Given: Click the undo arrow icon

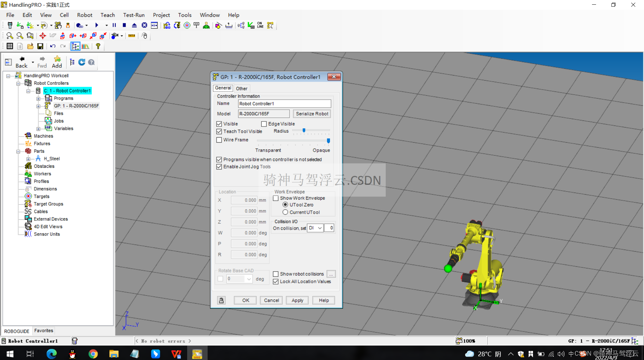Looking at the screenshot, I should point(53,46).
